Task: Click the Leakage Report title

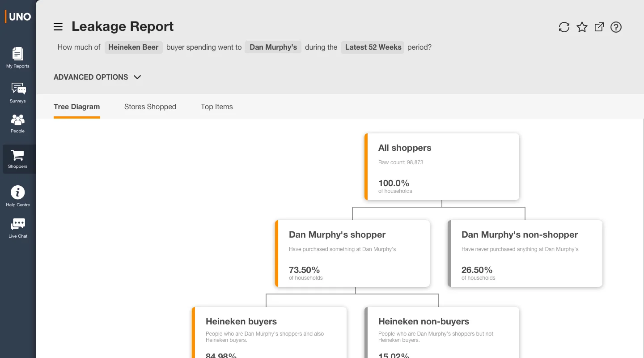Action: [123, 26]
